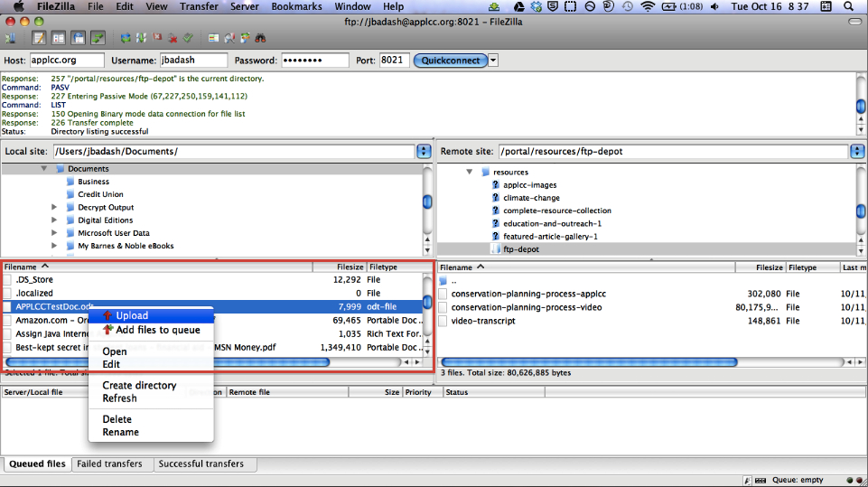Open the Local site path dropdown
The height and width of the screenshot is (487, 868).
click(x=424, y=152)
